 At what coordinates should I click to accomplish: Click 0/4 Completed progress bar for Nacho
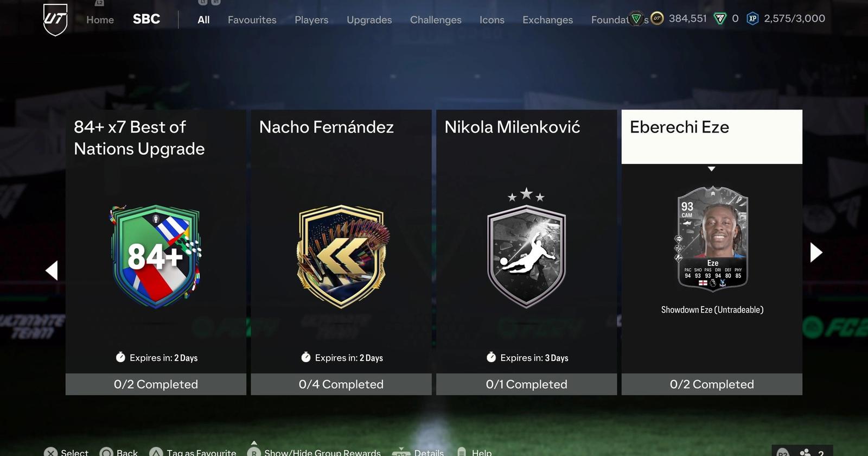click(341, 384)
